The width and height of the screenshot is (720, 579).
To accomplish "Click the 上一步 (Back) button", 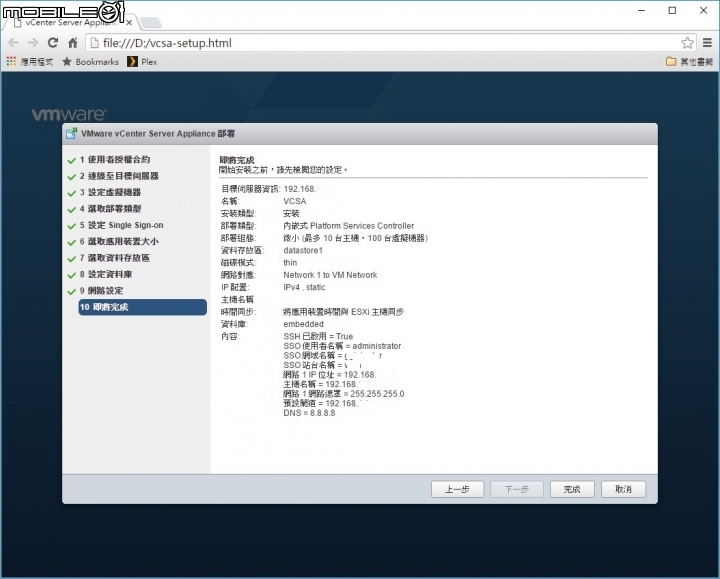I will tap(457, 489).
